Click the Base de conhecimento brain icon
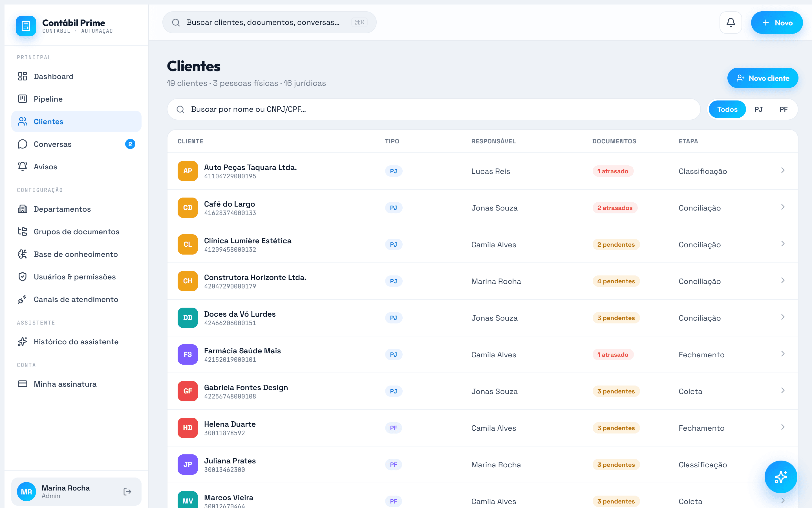 [23, 254]
